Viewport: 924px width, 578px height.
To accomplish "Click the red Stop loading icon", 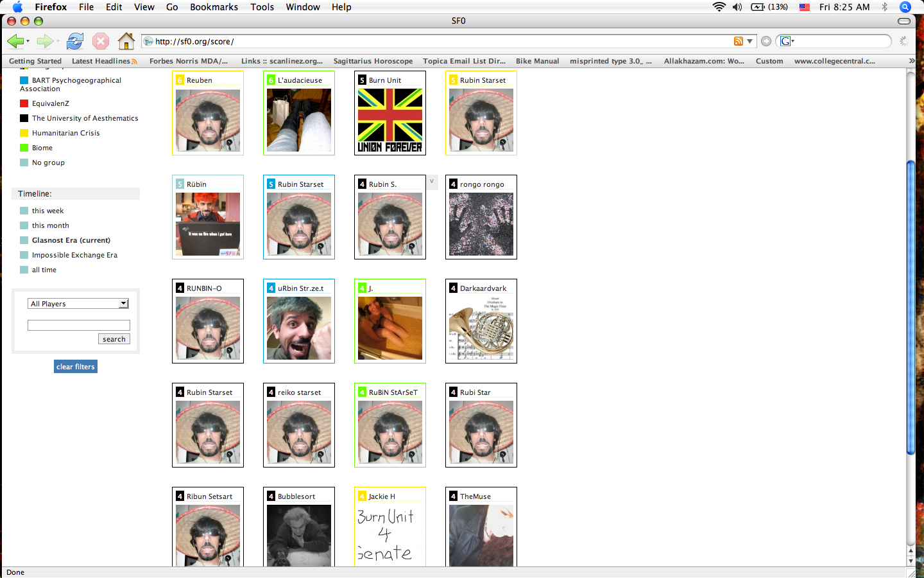I will (101, 42).
